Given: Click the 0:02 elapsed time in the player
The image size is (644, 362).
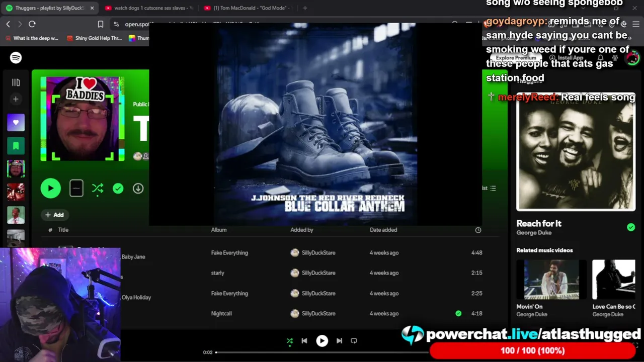Looking at the screenshot, I should pos(208,352).
